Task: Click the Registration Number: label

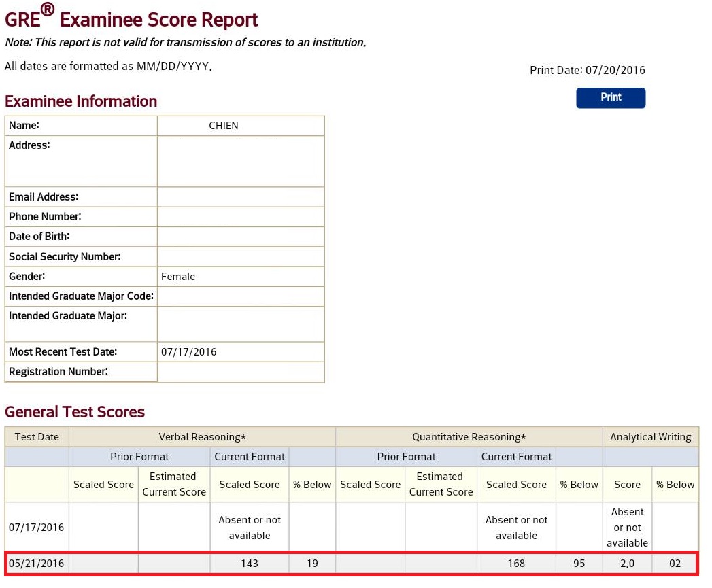Action: pos(58,372)
